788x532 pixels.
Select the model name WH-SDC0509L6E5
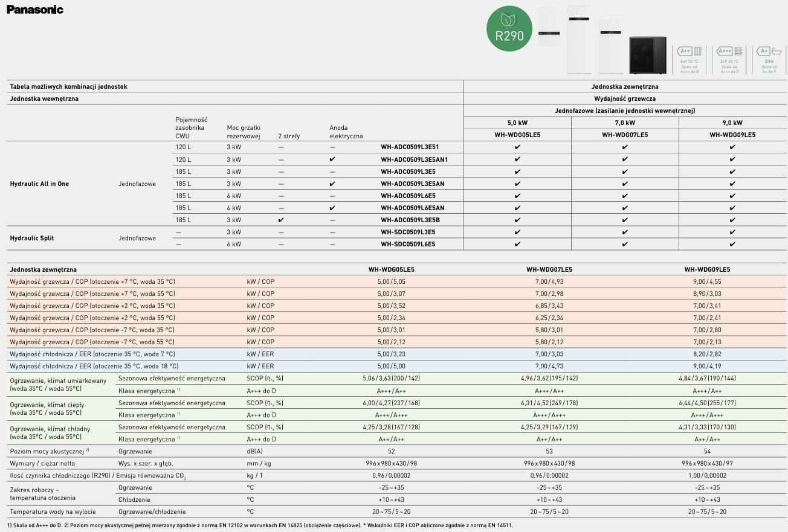pyautogui.click(x=408, y=245)
